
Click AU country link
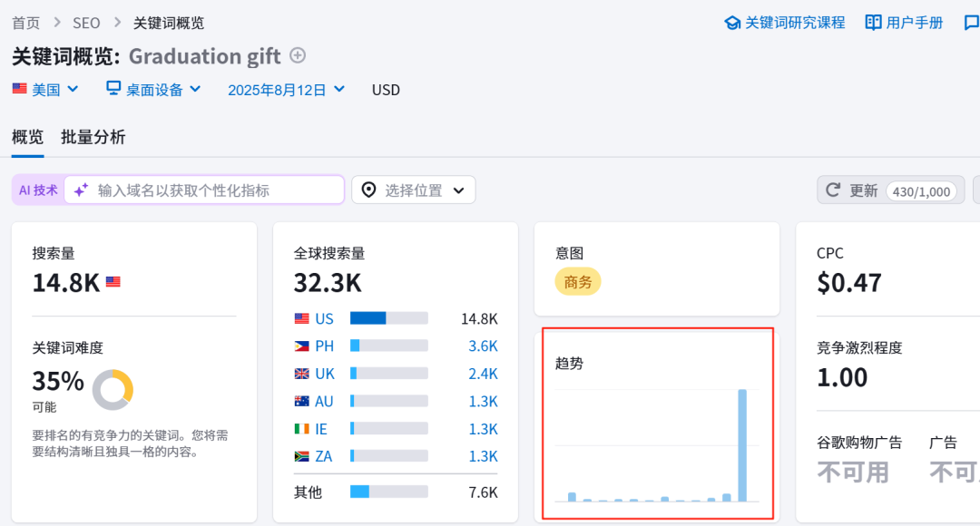click(324, 401)
